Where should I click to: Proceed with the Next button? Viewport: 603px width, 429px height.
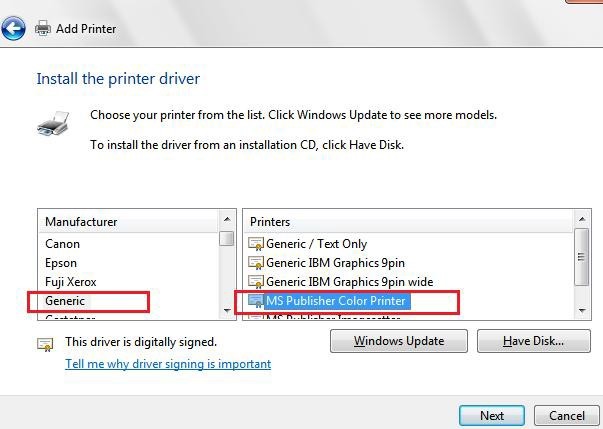tap(491, 415)
